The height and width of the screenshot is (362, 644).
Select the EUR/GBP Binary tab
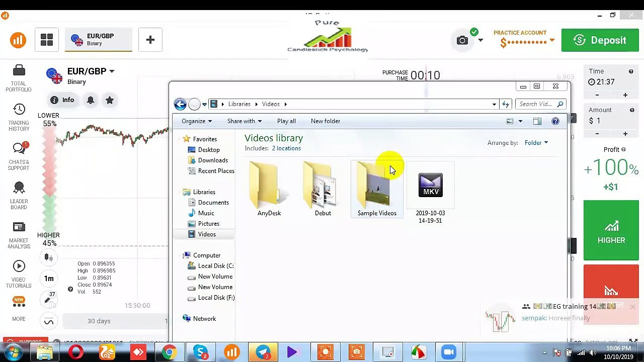coord(99,40)
